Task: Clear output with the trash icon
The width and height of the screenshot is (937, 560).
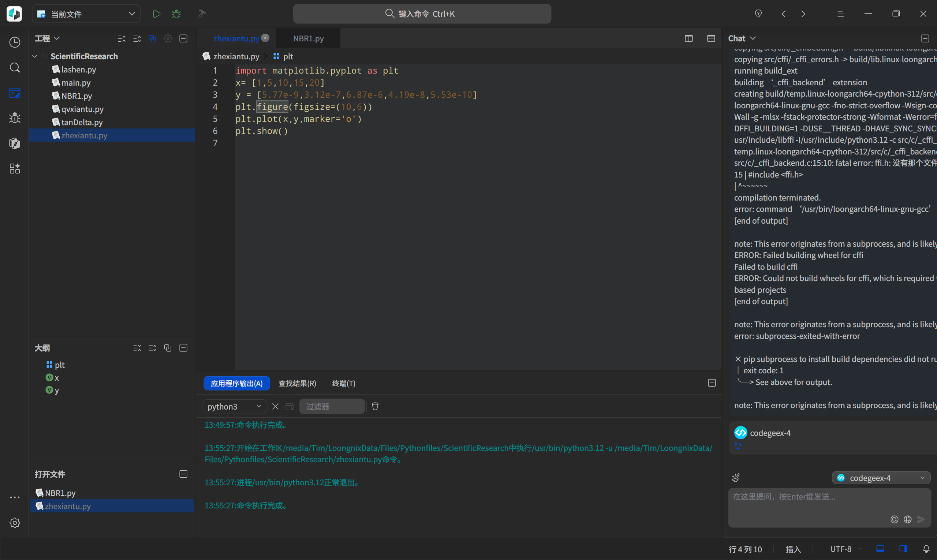Action: [x=375, y=406]
